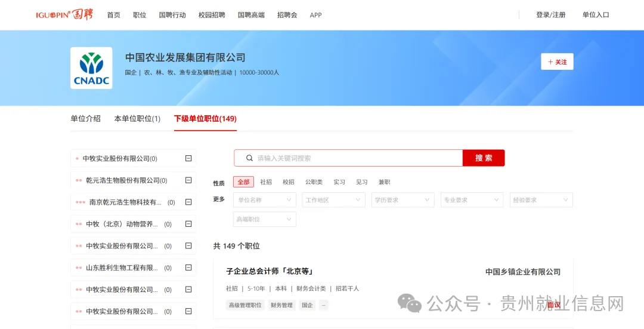The height and width of the screenshot is (329, 644).
Task: Select the 见习 nature filter
Action: (362, 182)
